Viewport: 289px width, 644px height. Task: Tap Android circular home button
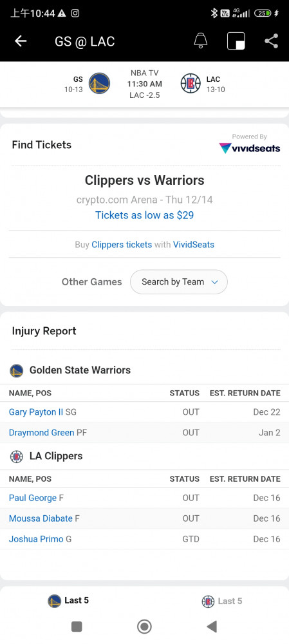(x=144, y=627)
